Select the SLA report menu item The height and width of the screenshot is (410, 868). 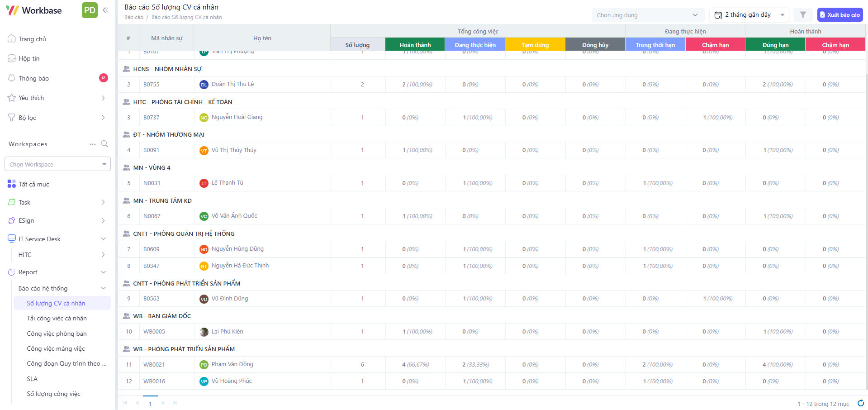pos(32,379)
